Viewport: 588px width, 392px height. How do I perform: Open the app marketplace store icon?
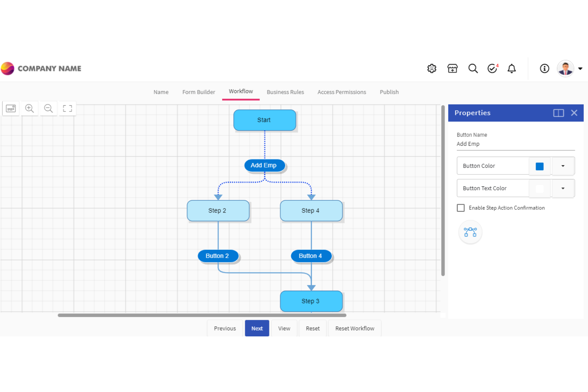click(x=453, y=68)
